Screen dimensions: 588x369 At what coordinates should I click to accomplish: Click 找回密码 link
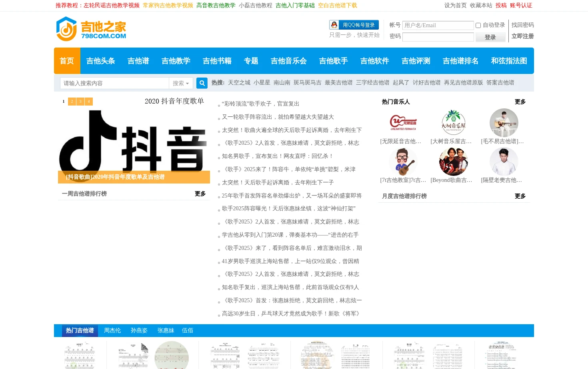[523, 25]
